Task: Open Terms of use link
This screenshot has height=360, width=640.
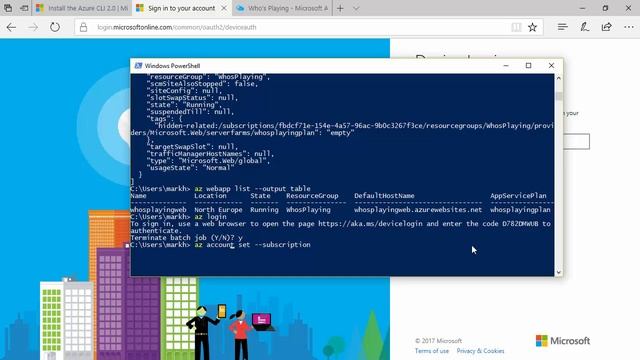Action: pyautogui.click(x=432, y=351)
